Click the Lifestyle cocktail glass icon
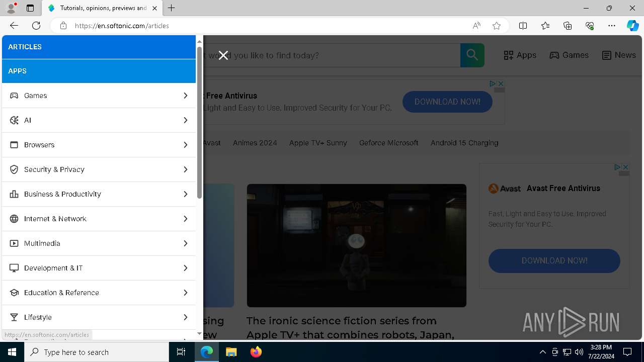The width and height of the screenshot is (644, 362). pyautogui.click(x=14, y=317)
